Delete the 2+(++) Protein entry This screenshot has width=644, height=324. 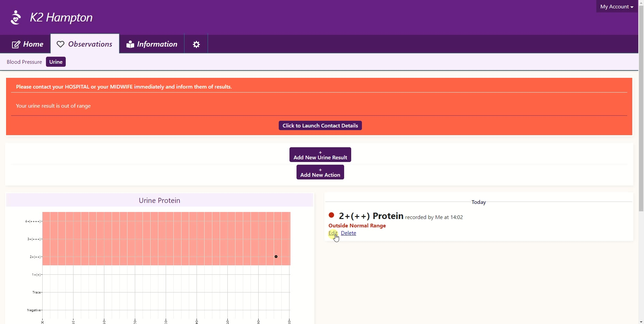tap(348, 233)
